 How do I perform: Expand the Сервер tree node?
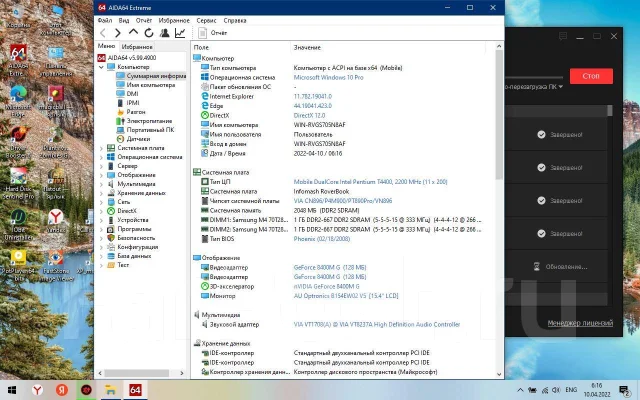[x=101, y=166]
